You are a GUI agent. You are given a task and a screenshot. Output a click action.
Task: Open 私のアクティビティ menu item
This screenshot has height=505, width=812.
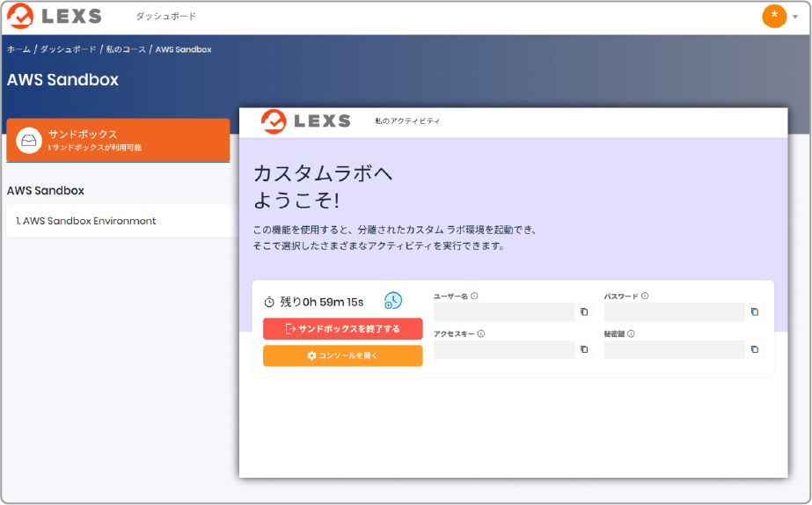pos(407,121)
